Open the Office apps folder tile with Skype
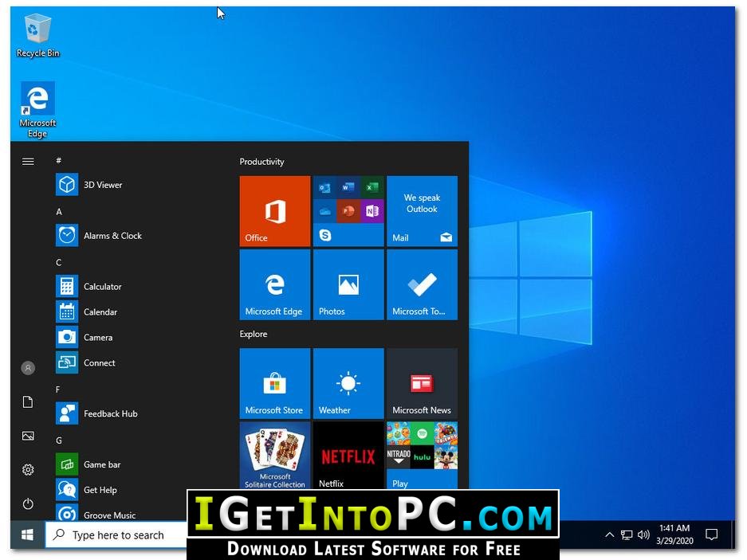 click(x=348, y=211)
